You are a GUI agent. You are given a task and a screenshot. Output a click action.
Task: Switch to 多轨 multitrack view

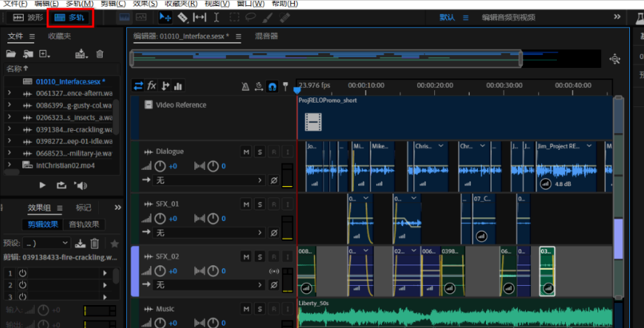point(69,17)
